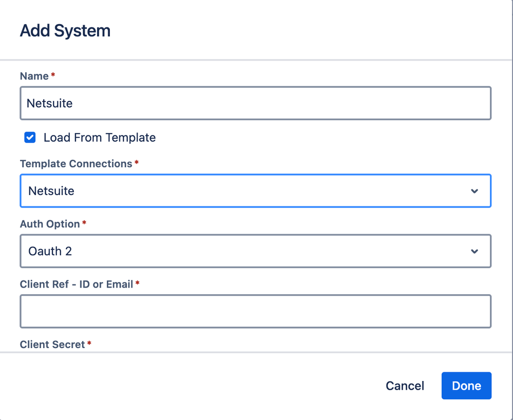The width and height of the screenshot is (513, 420).
Task: Uncheck the Load From Template checkbox
Action: [30, 138]
